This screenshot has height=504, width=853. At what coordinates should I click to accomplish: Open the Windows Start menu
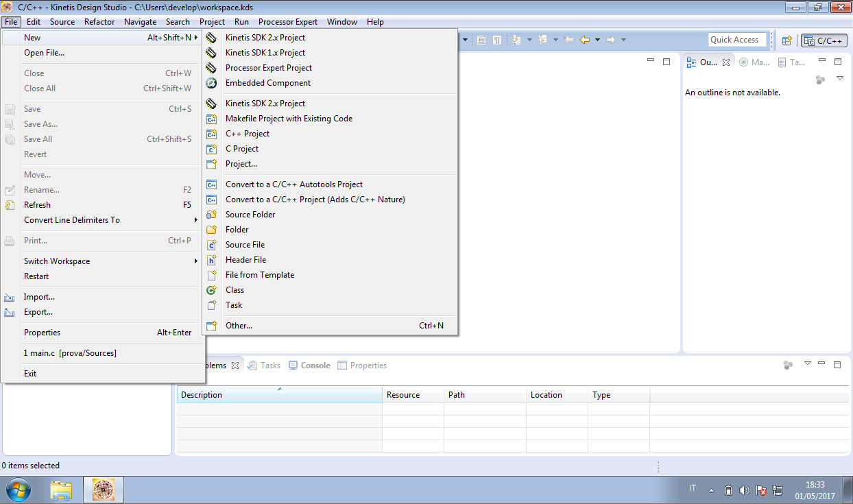pyautogui.click(x=19, y=490)
